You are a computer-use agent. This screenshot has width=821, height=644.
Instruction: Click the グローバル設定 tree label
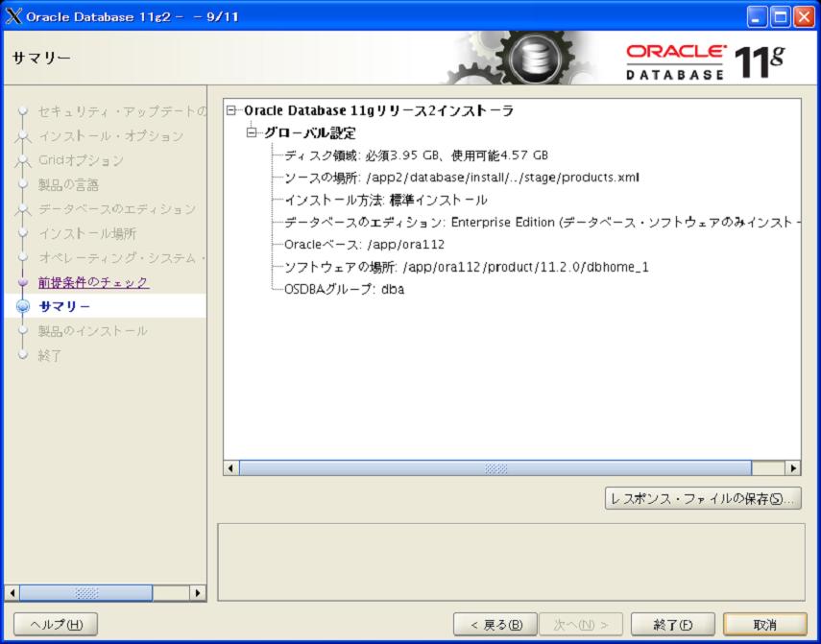[310, 132]
